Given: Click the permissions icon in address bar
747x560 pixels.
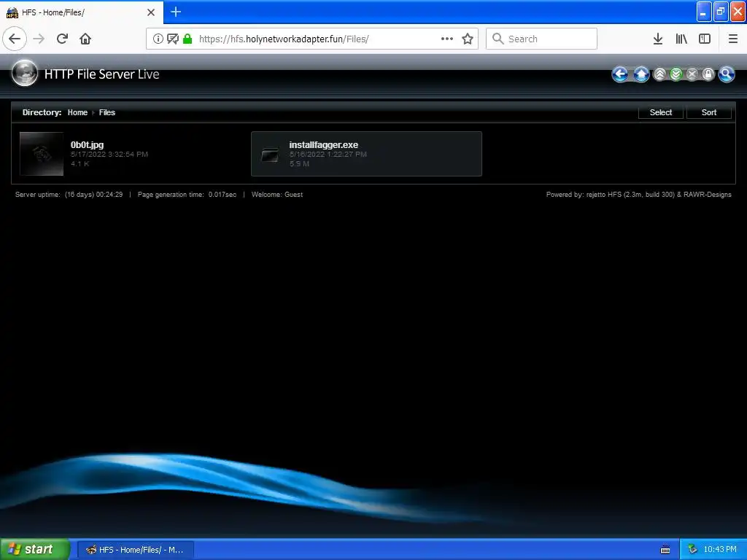Looking at the screenshot, I should click(x=173, y=39).
